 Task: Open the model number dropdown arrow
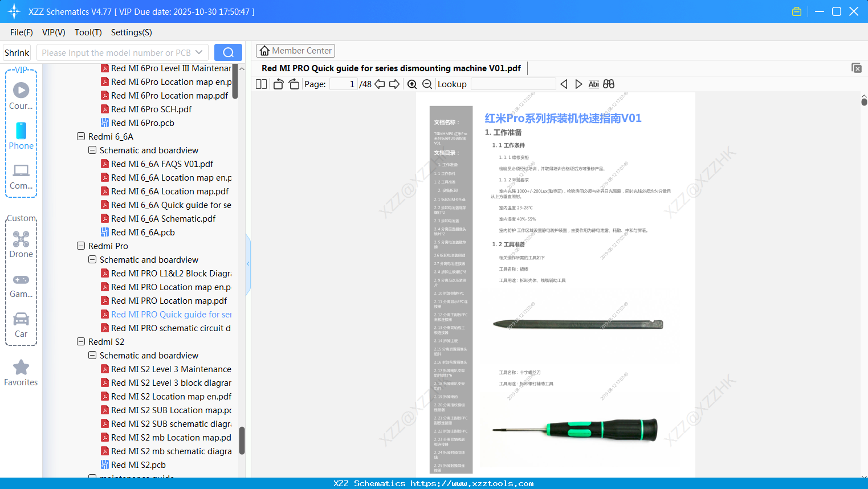coord(199,52)
